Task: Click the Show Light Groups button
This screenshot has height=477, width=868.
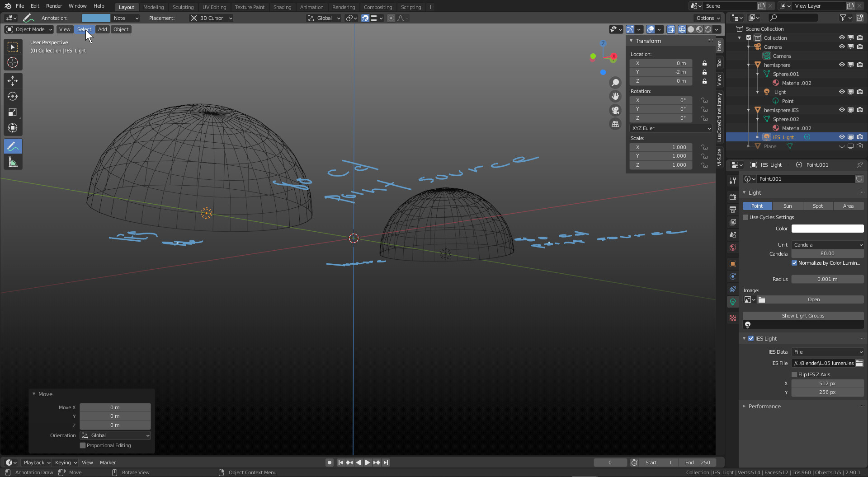Action: [x=803, y=316]
